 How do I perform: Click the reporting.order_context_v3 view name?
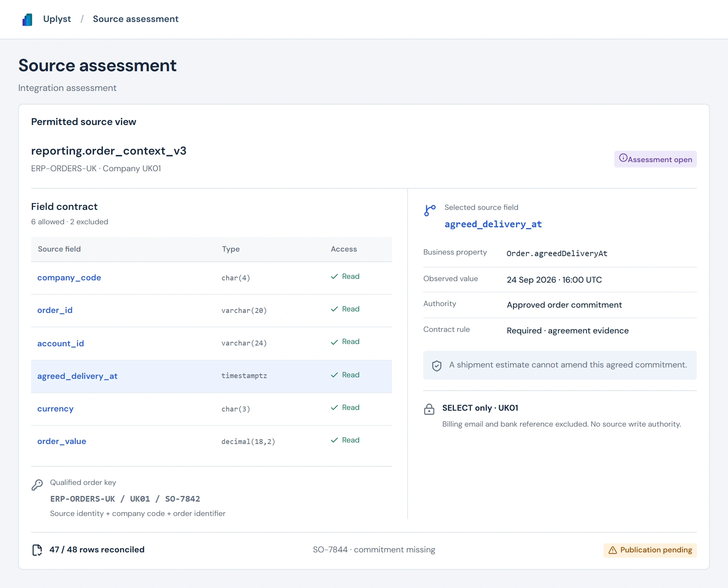[x=108, y=151]
